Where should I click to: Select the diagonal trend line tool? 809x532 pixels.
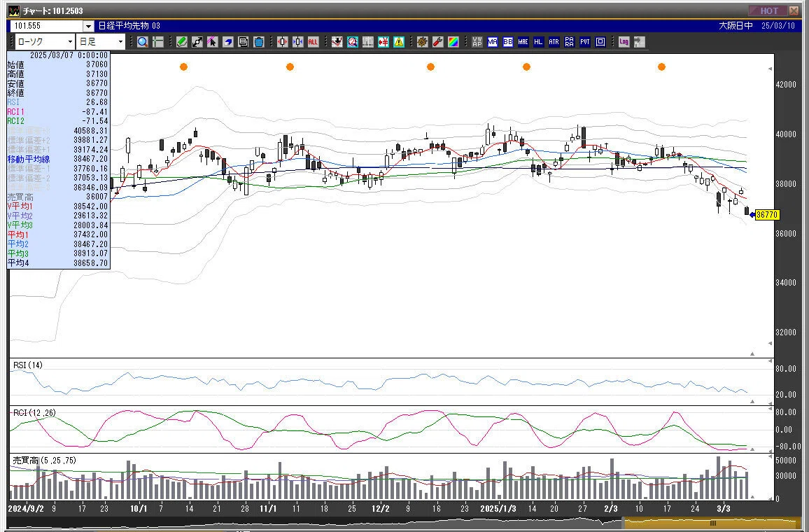[197, 42]
